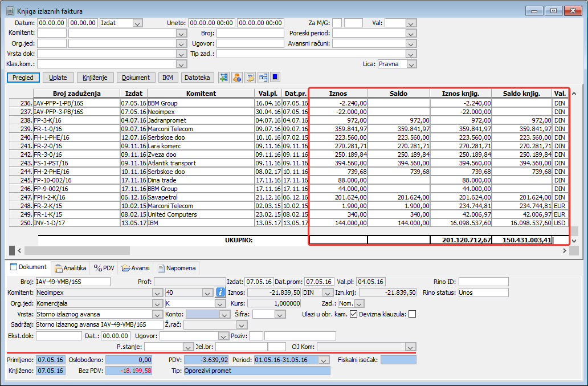This screenshot has width=588, height=386.
Task: Click the Rino ID input field
Action: (483, 282)
